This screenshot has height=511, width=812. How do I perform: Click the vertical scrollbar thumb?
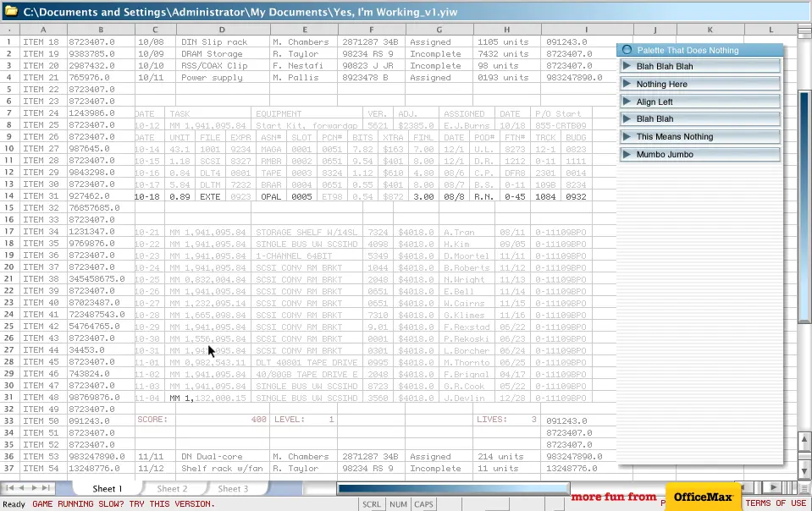click(x=804, y=207)
